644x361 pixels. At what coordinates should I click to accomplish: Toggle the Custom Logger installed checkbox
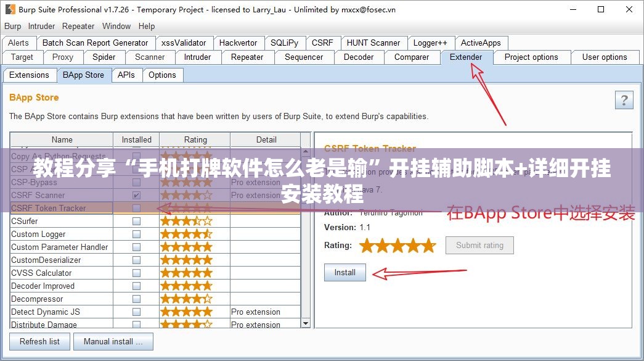[x=136, y=234]
